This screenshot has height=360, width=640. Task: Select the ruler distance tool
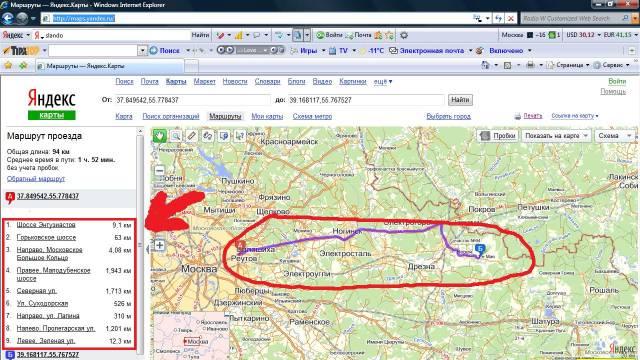point(191,136)
